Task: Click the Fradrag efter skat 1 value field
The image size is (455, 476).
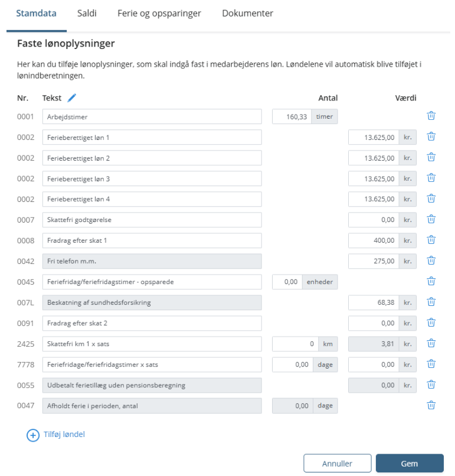Action: pos(373,240)
